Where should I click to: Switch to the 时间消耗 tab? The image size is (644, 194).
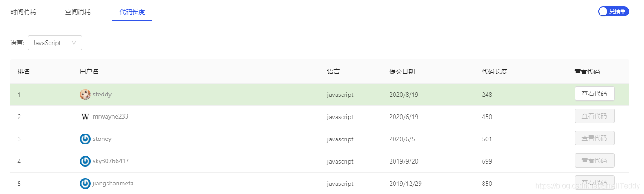pos(23,12)
